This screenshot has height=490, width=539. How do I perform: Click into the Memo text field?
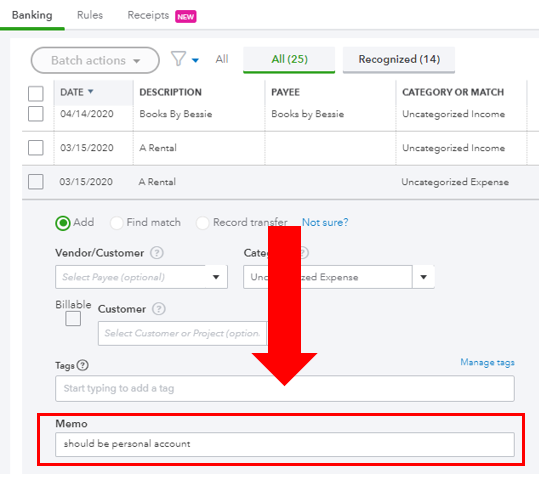pyautogui.click(x=285, y=444)
